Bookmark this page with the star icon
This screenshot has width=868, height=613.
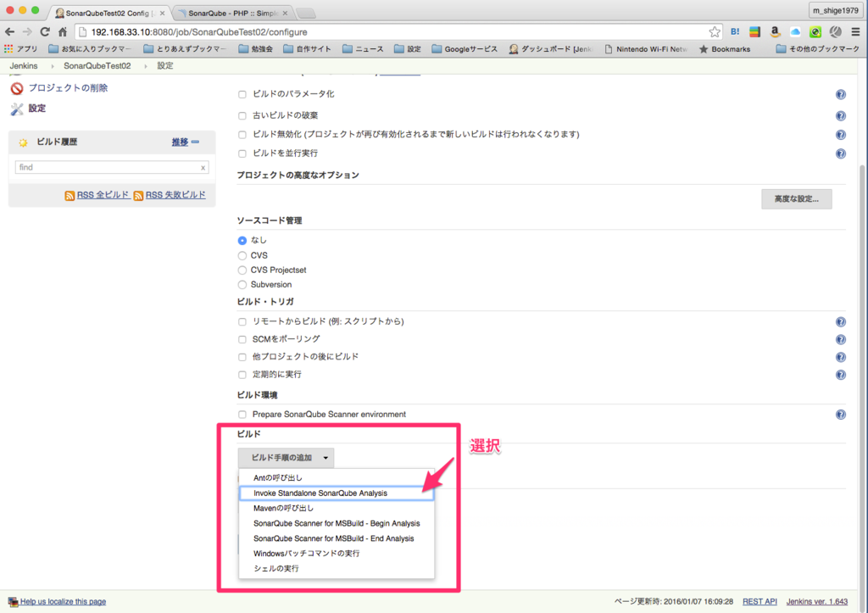tap(715, 32)
